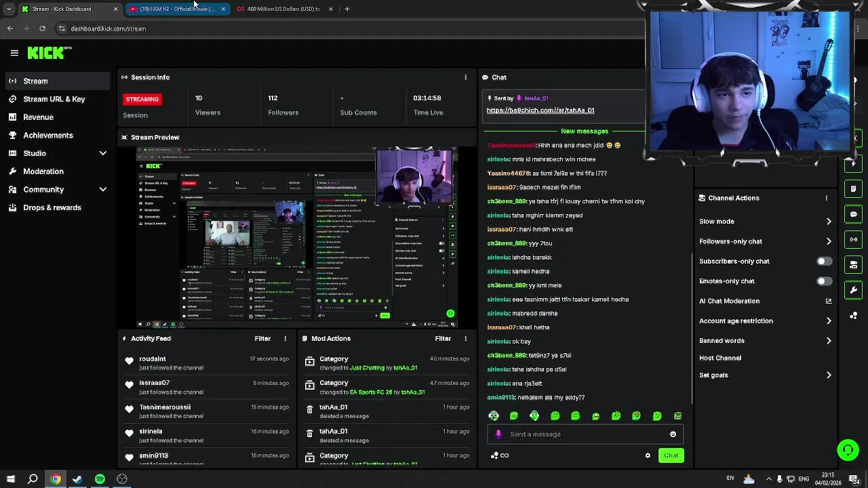Expand the Community sidebar section
This screenshot has height=488, width=868.
(103, 190)
